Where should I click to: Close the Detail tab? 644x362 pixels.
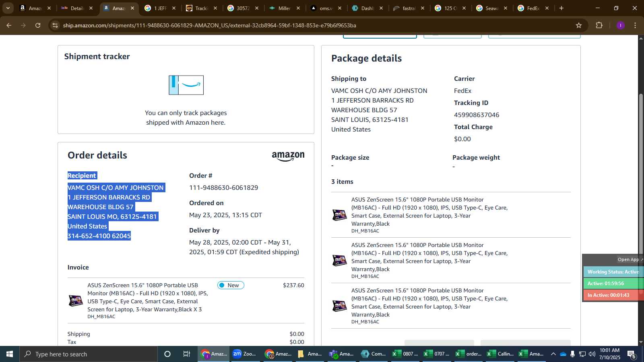point(91,8)
